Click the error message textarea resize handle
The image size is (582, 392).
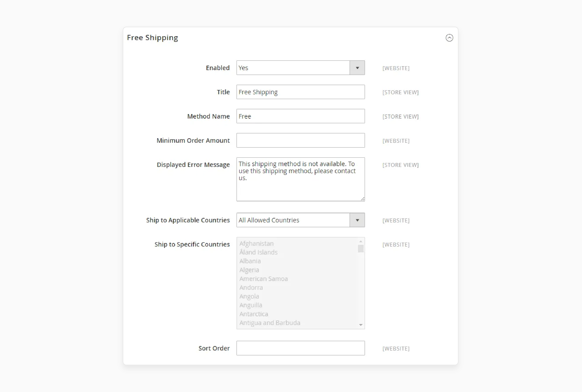(x=363, y=199)
